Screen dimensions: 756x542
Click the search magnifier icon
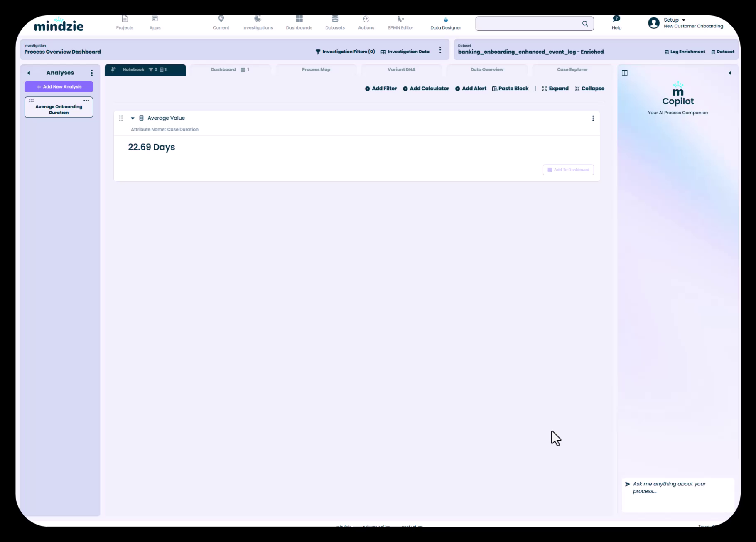[x=585, y=24]
